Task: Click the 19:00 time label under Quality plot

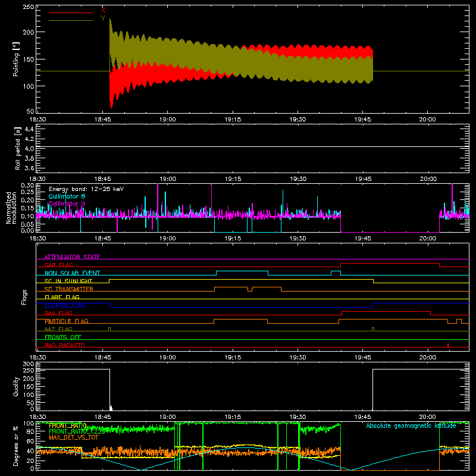Action: coord(168,417)
